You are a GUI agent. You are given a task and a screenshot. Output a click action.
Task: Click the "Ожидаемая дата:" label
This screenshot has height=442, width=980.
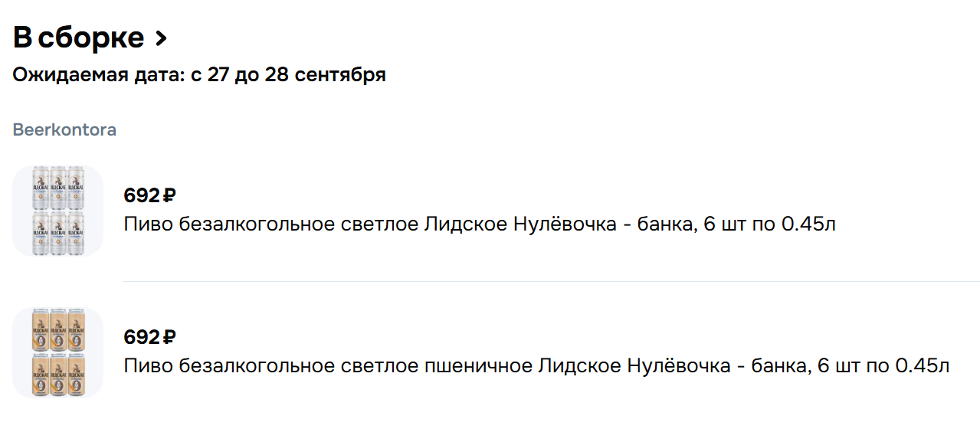[x=98, y=75]
